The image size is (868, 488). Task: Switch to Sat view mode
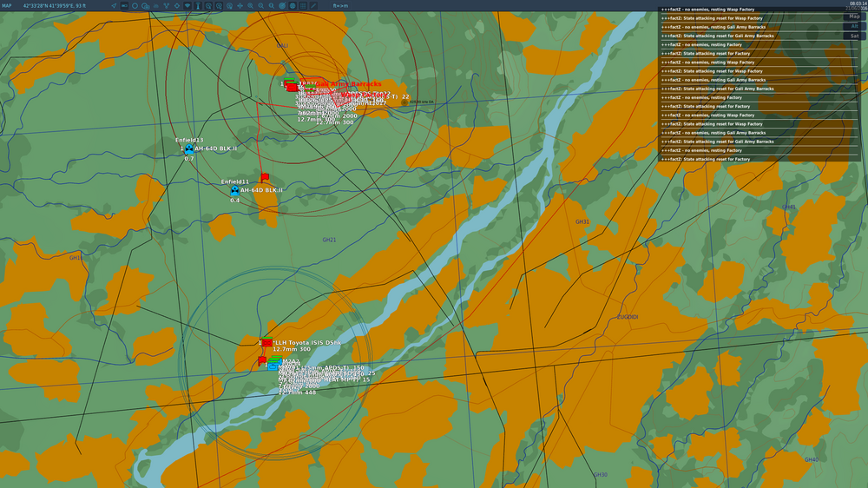point(855,36)
